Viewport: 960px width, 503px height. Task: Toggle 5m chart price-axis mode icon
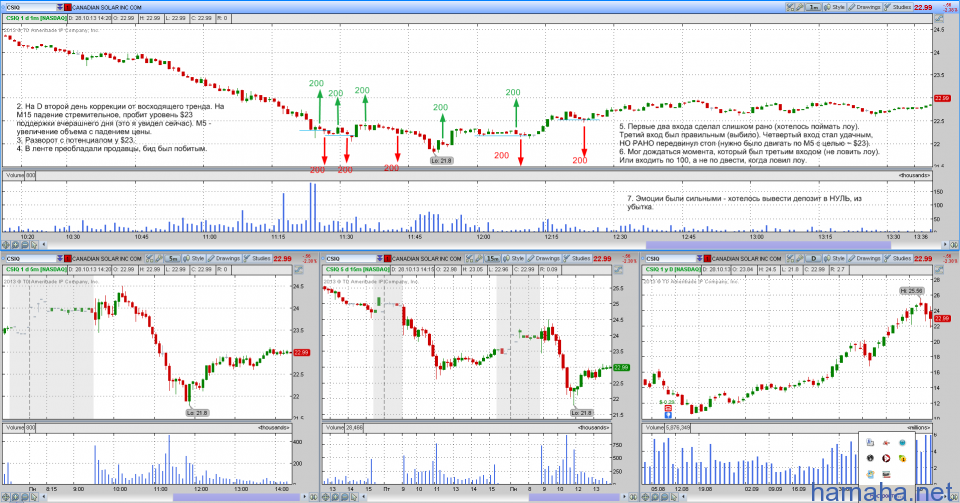coord(298,270)
